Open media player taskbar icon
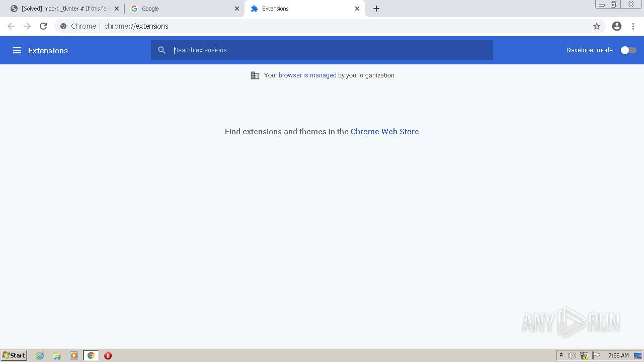This screenshot has width=644, height=362. point(74,355)
